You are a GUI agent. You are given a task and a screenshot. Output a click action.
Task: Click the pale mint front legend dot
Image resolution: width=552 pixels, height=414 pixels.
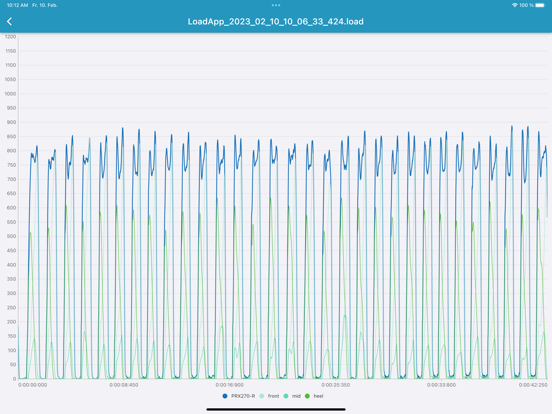pos(262,396)
